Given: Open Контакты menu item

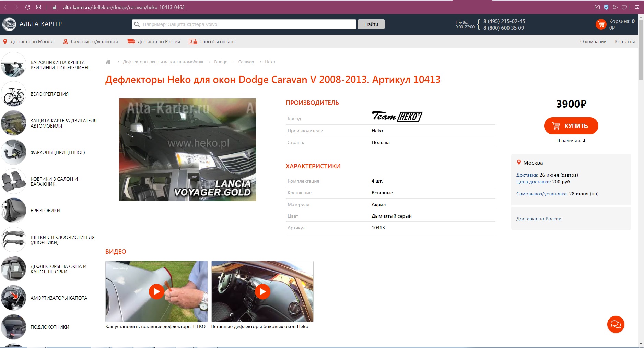Looking at the screenshot, I should pyautogui.click(x=625, y=41).
